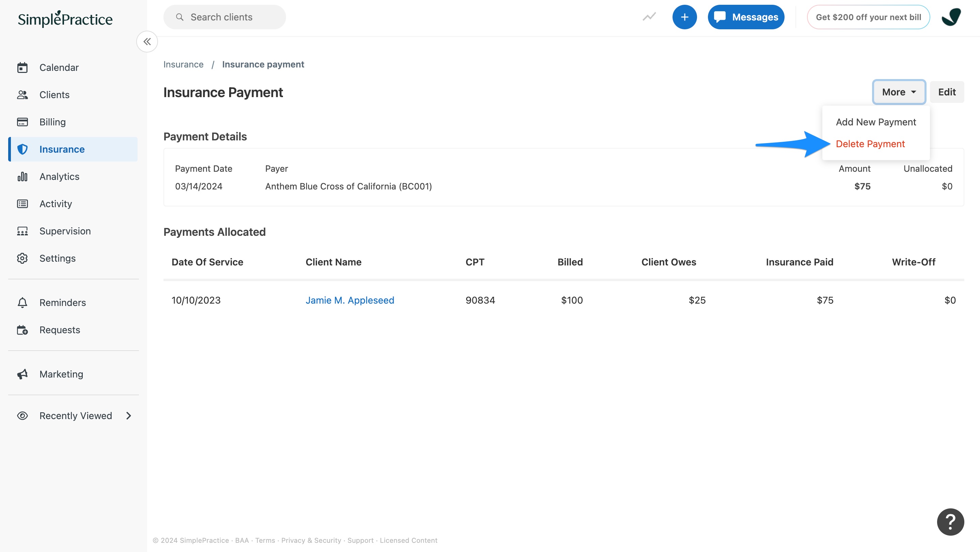Image resolution: width=980 pixels, height=552 pixels.
Task: Click the Client Owes $25 value
Action: click(x=697, y=301)
